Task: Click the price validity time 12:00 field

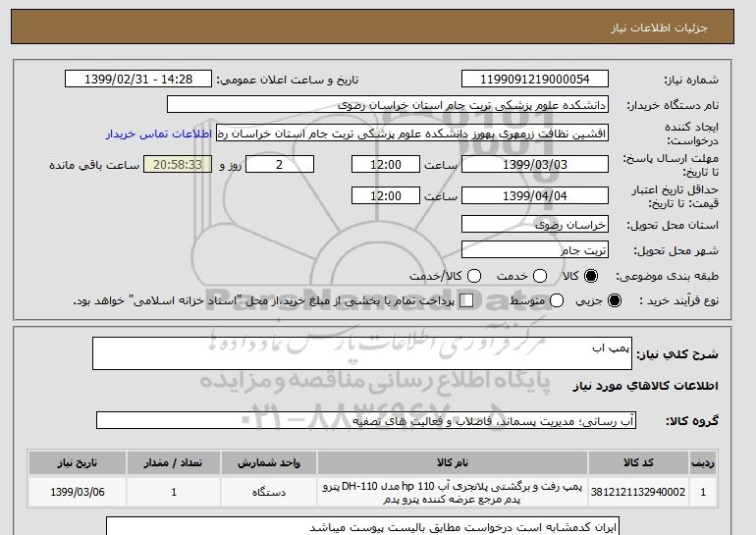Action: [386, 195]
